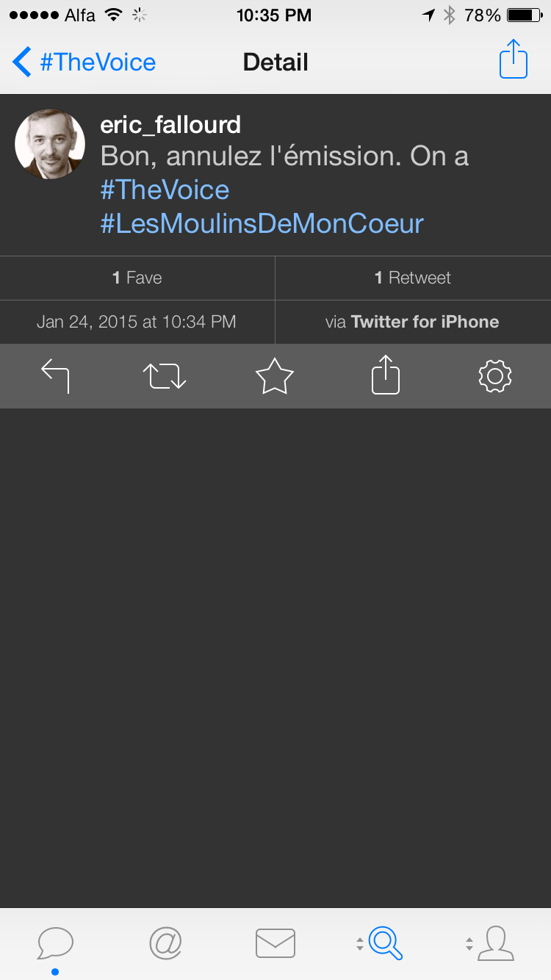Open the #LesMoulinsDeMonCoeur hashtag link
551x980 pixels.
click(262, 224)
